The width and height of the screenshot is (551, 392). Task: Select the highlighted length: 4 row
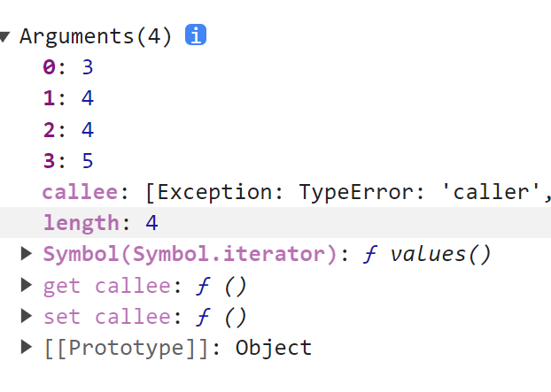[275, 222]
